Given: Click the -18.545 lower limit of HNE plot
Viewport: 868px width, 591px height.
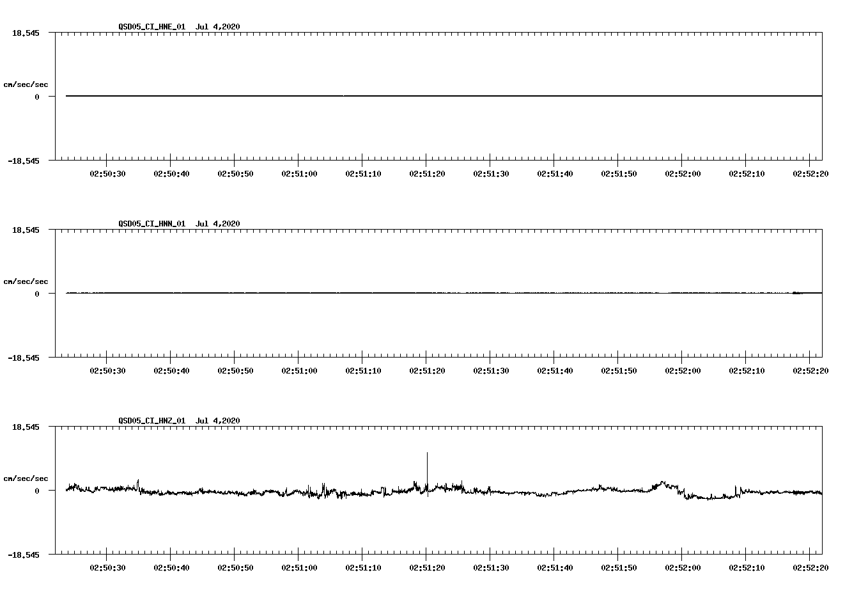Looking at the screenshot, I should [x=24, y=161].
